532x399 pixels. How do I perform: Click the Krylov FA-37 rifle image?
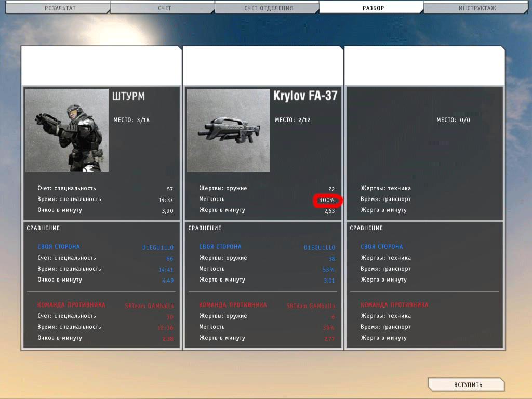tap(229, 130)
